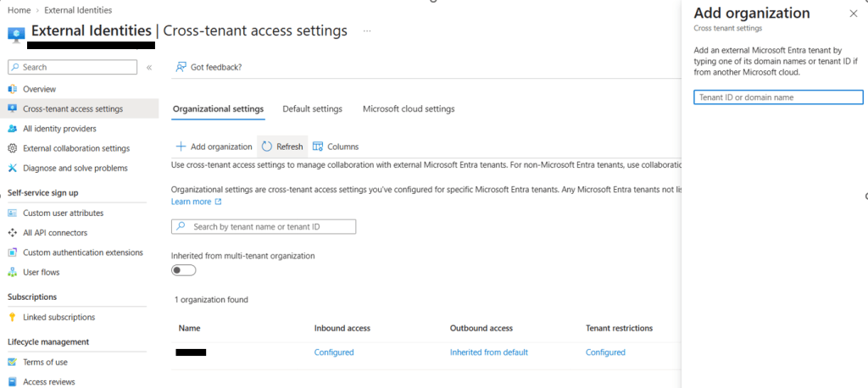Collapse the sidebar with the double chevron

(x=149, y=68)
